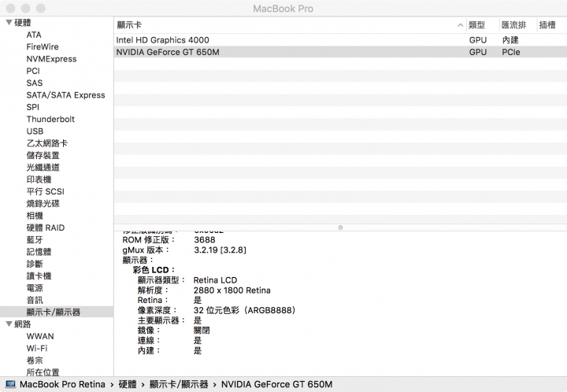This screenshot has width=567, height=392.
Task: Click the window close button
Action: pyautogui.click(x=11, y=8)
